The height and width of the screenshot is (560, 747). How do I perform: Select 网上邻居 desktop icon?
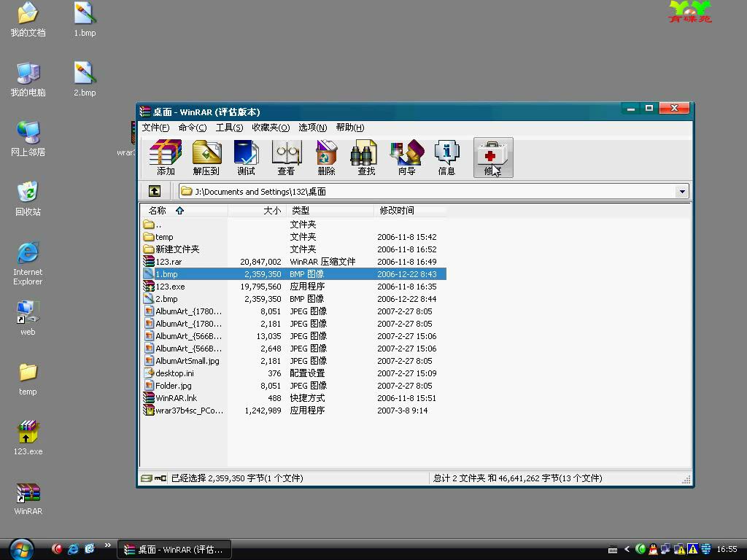coord(28,139)
